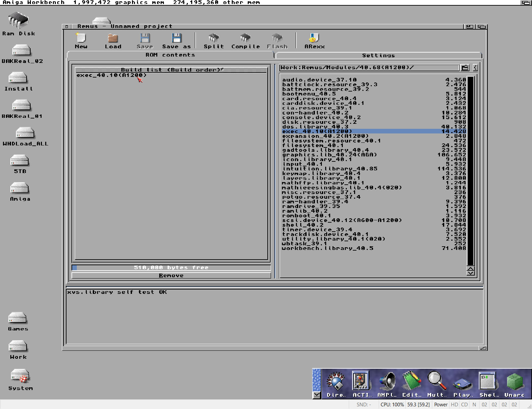Click the module list scroll down arrow
Image resolution: width=532 pixels, height=409 pixels.
470,273
